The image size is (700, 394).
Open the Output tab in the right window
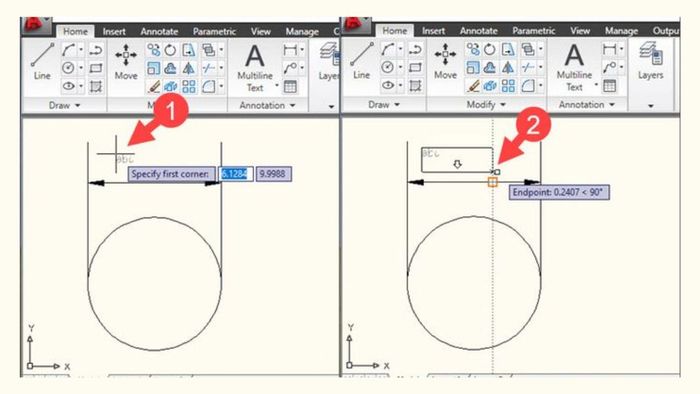click(x=666, y=31)
